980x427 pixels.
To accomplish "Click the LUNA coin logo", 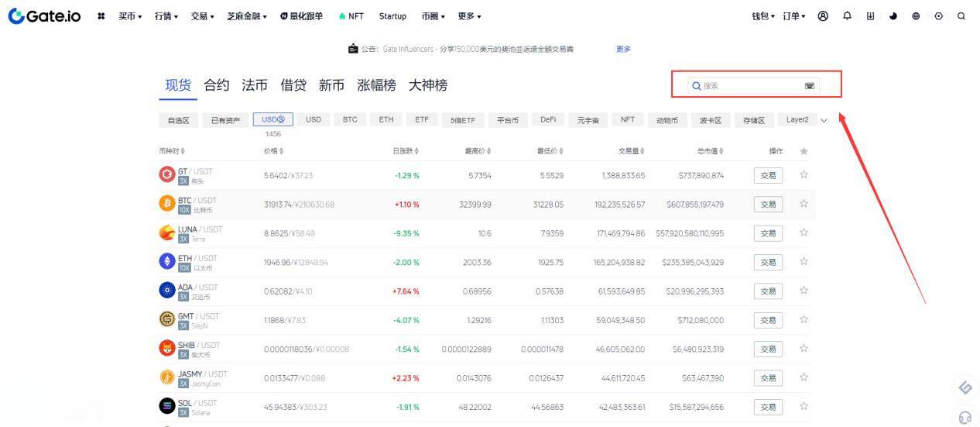I will 166,232.
